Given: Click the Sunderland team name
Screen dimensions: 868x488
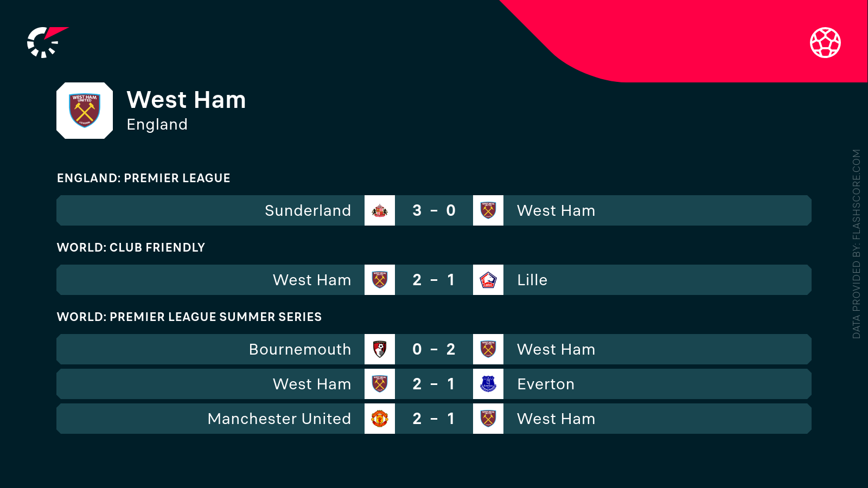Looking at the screenshot, I should [x=308, y=210].
